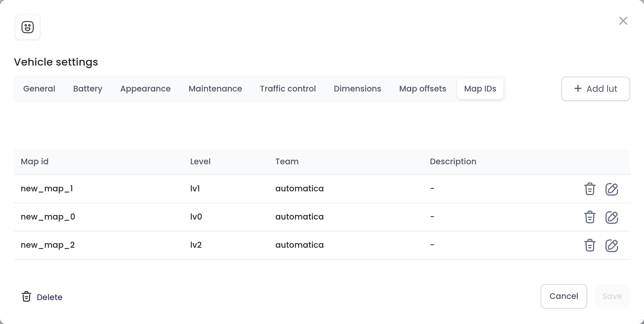Go to the Appearance tab
644x324 pixels.
[x=145, y=89]
